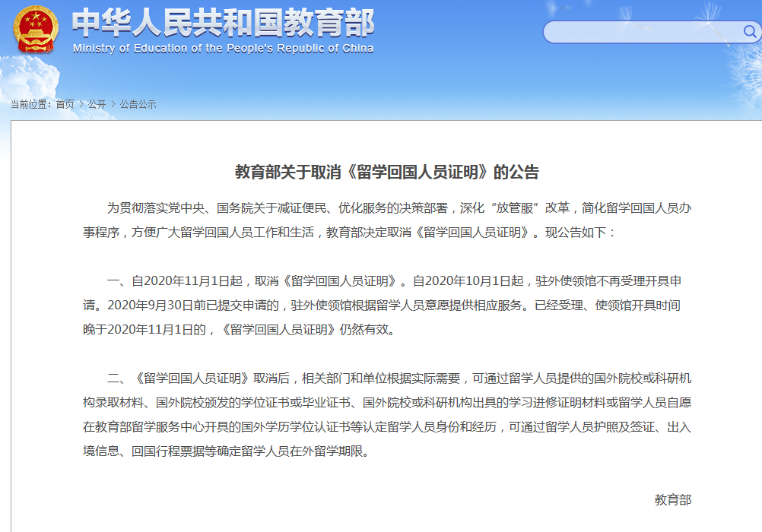The width and height of the screenshot is (762, 532).
Task: Click the magnifying glass to submit search
Action: (x=750, y=33)
